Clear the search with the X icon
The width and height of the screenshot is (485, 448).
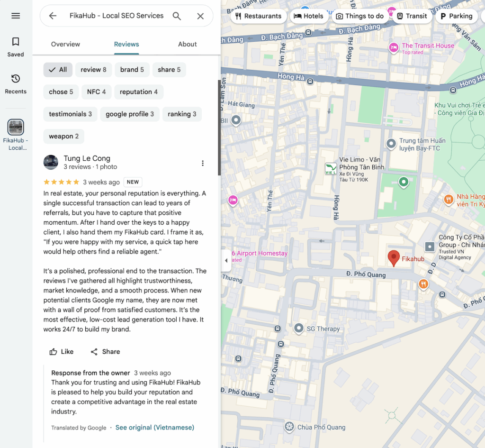coord(200,16)
